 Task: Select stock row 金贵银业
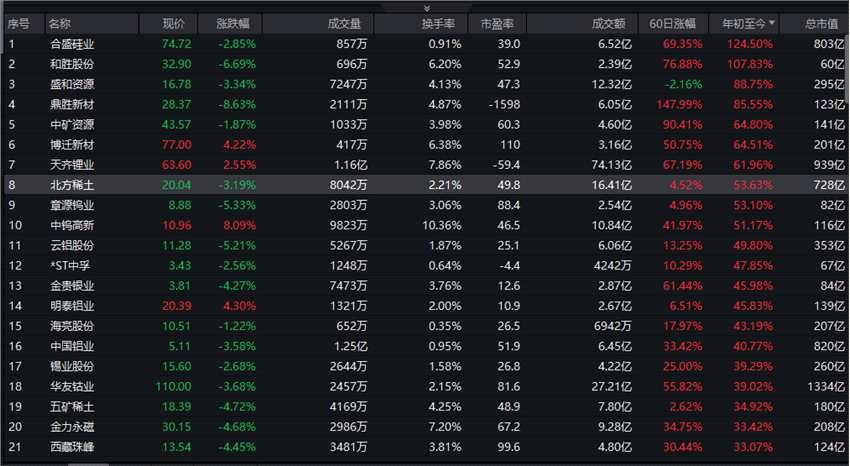pos(424,286)
